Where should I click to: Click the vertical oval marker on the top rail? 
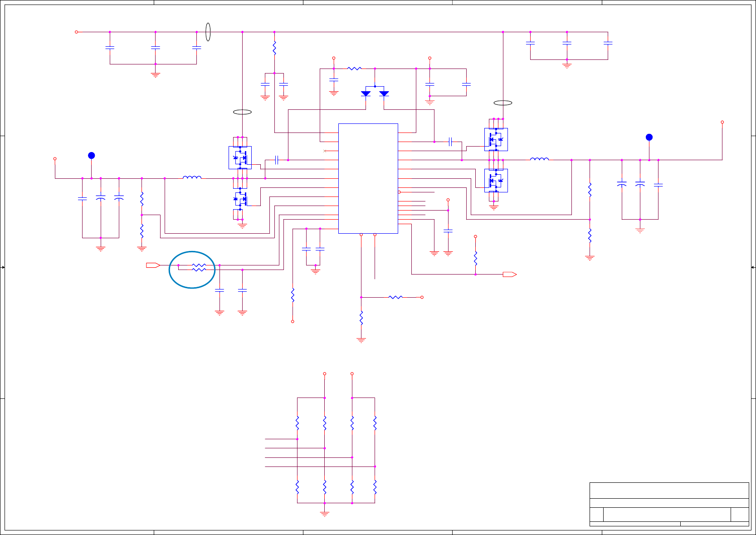coord(208,32)
